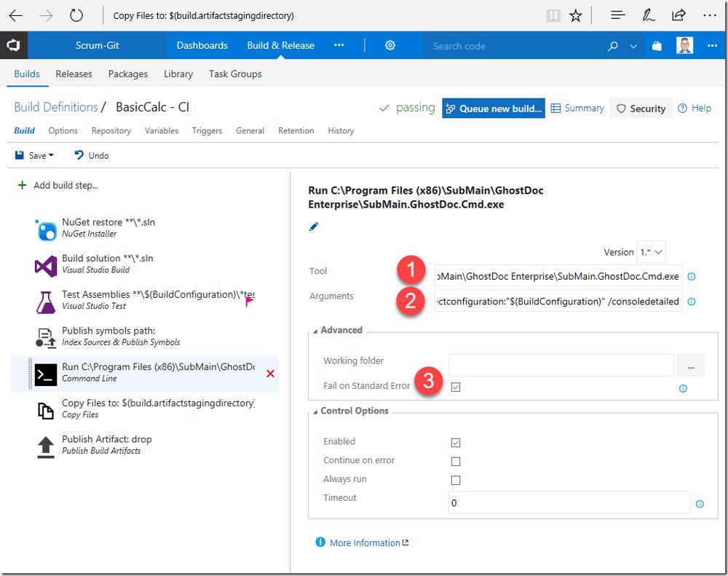Viewport: 728px width, 576px height.
Task: Click the Search code field
Action: (x=515, y=46)
